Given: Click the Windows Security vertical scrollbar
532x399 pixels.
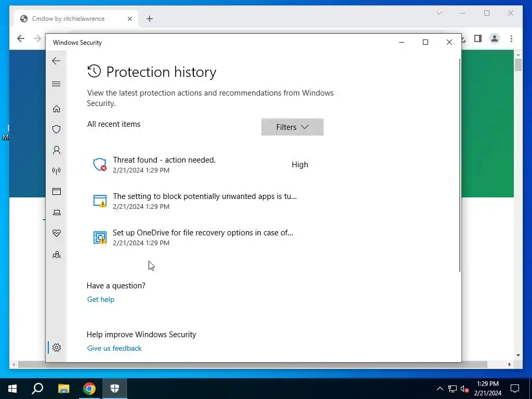Looking at the screenshot, I should [x=460, y=165].
